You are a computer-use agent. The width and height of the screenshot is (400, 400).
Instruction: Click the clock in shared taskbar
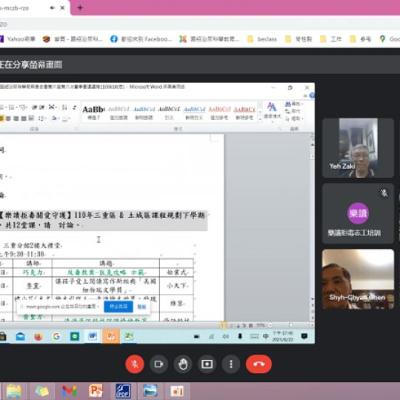pyautogui.click(x=282, y=336)
